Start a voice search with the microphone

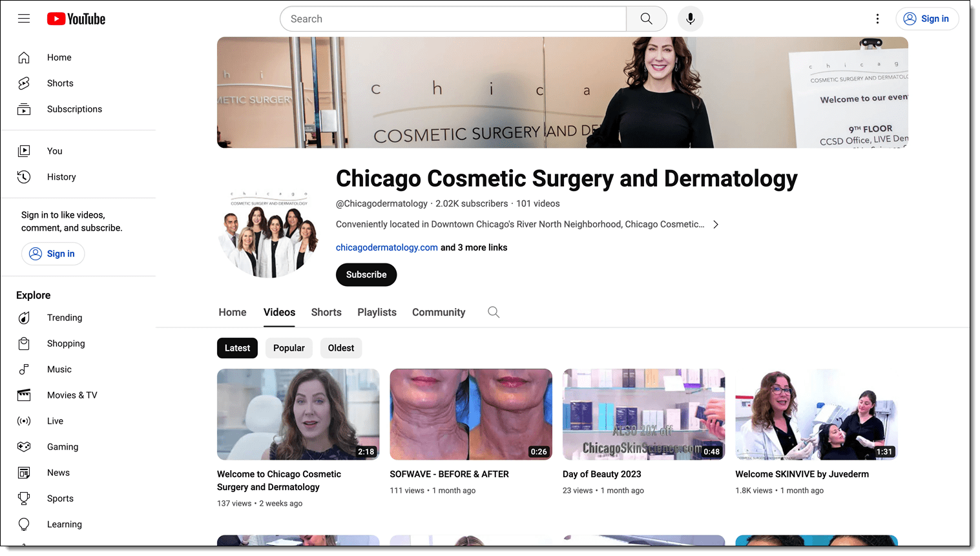click(x=690, y=19)
